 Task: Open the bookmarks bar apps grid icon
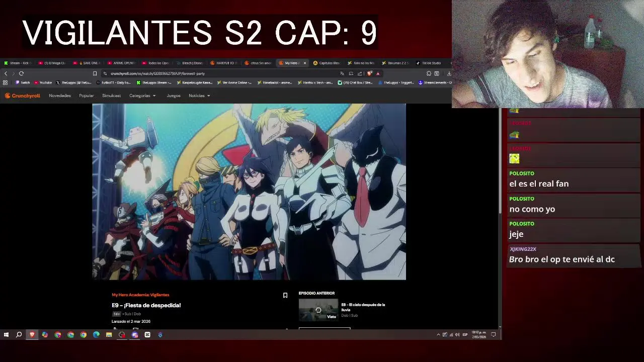point(6,82)
